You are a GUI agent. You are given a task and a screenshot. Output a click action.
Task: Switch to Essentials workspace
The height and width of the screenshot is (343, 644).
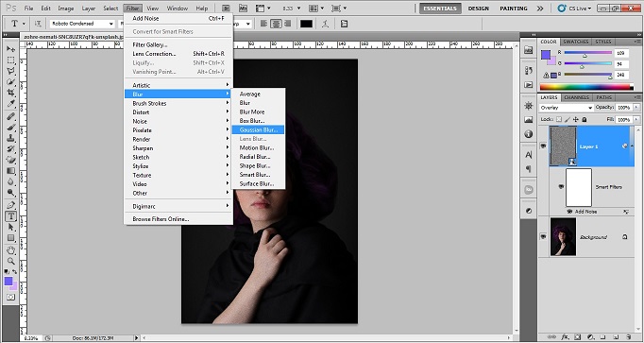click(440, 9)
